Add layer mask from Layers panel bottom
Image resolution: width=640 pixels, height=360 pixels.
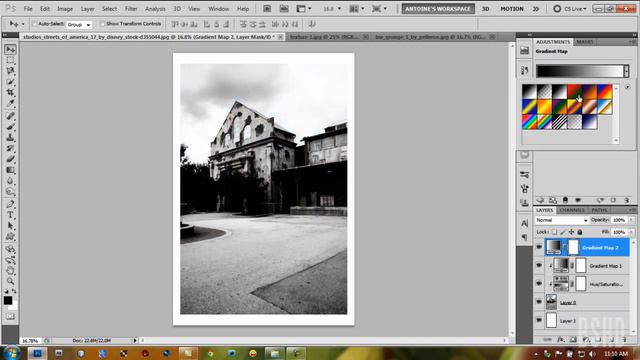573,340
